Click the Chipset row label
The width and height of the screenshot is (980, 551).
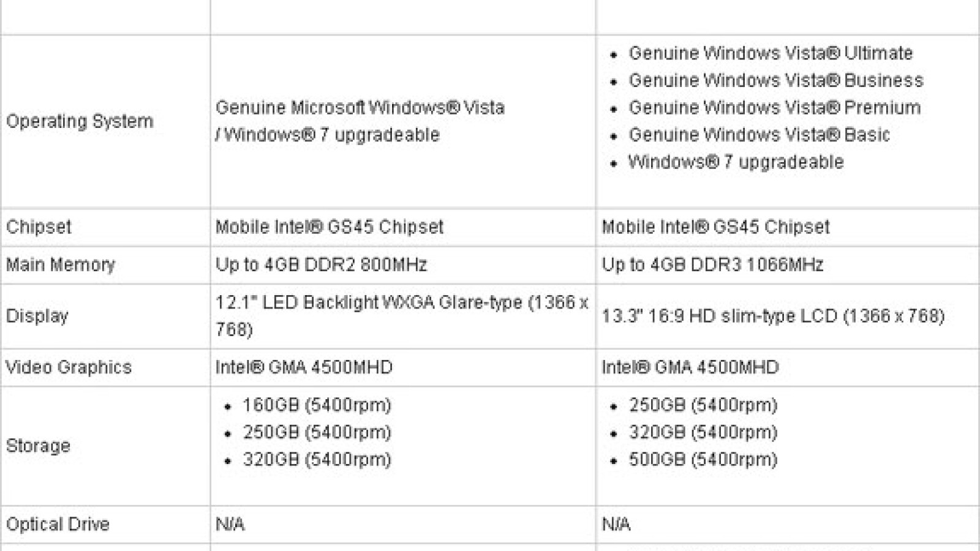[x=39, y=227]
